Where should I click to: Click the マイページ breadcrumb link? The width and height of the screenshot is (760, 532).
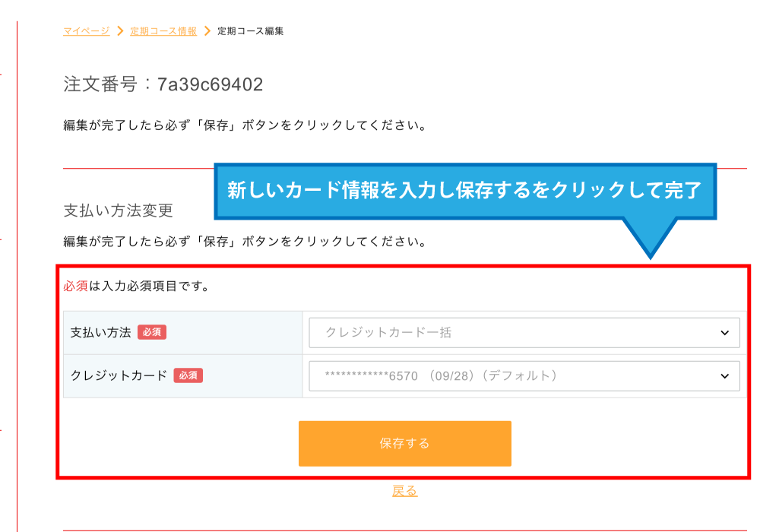tap(86, 31)
